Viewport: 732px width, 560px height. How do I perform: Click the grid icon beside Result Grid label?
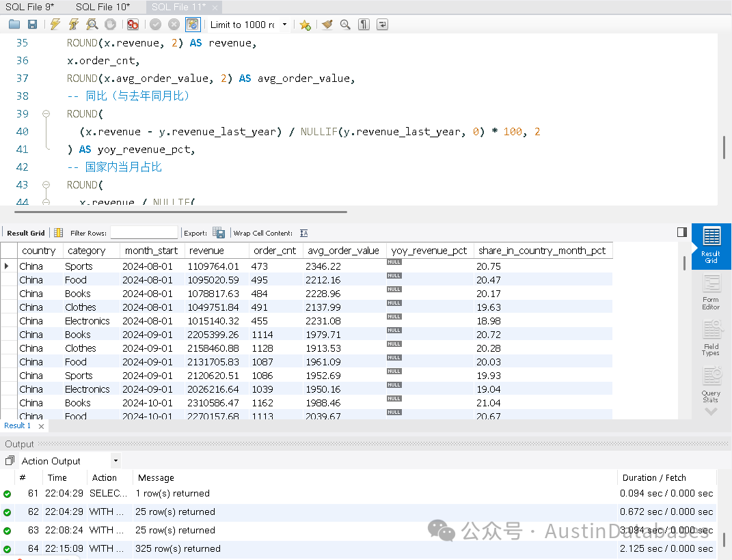tap(58, 233)
